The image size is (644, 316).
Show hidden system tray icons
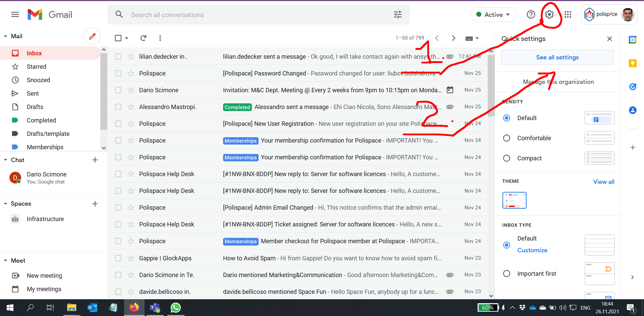[512, 308]
